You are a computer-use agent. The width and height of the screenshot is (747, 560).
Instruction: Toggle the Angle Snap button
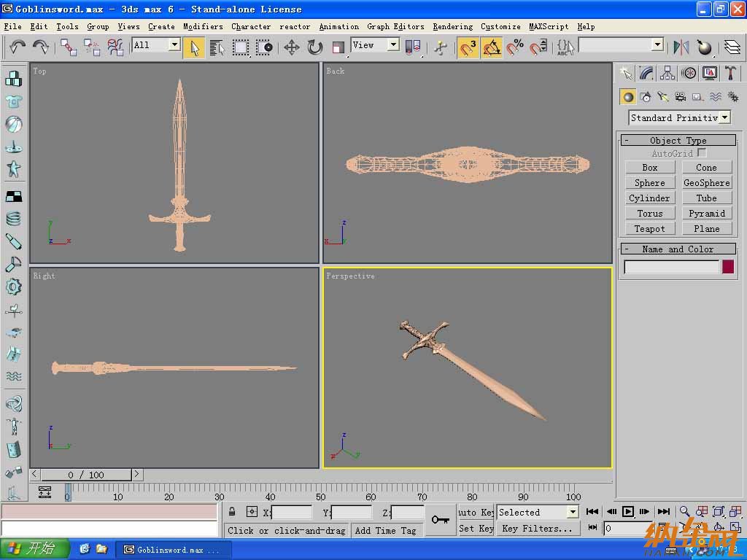click(492, 47)
